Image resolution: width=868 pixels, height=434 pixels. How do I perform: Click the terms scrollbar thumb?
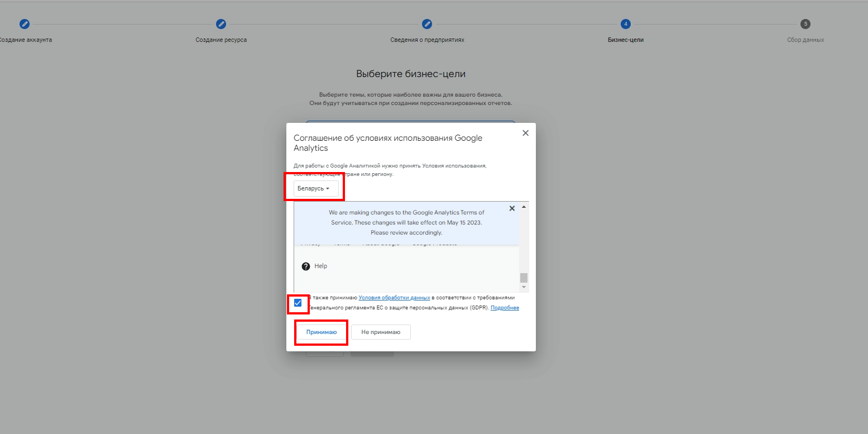click(524, 278)
